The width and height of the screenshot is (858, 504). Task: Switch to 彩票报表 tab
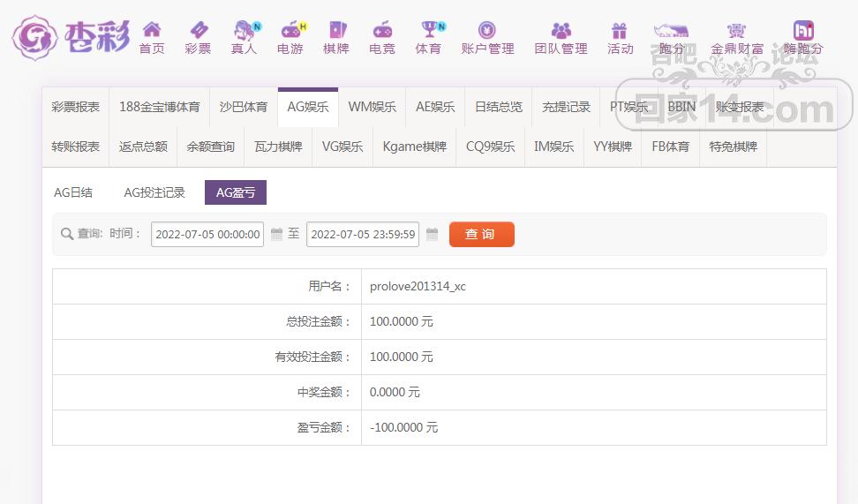click(x=76, y=108)
